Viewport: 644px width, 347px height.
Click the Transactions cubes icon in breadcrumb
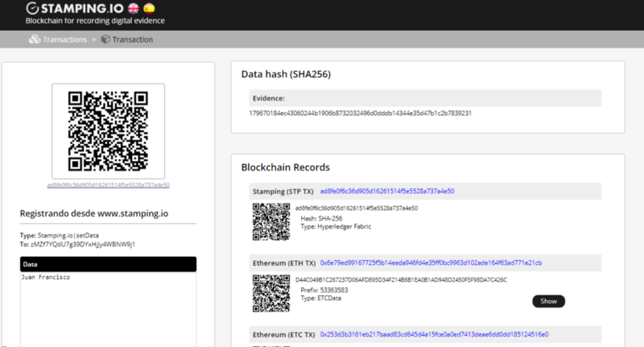click(x=35, y=39)
